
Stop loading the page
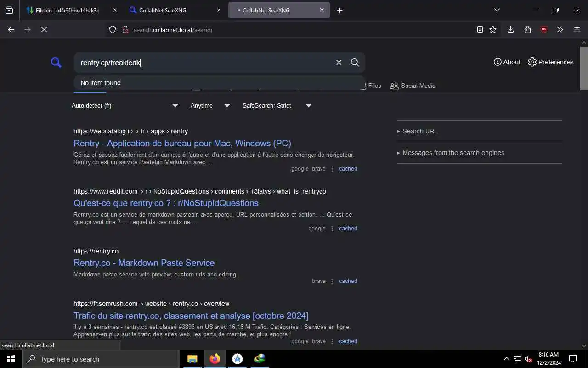click(44, 29)
